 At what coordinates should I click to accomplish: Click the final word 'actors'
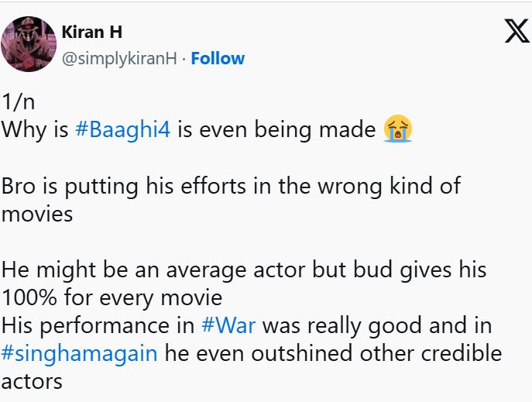pyautogui.click(x=31, y=382)
